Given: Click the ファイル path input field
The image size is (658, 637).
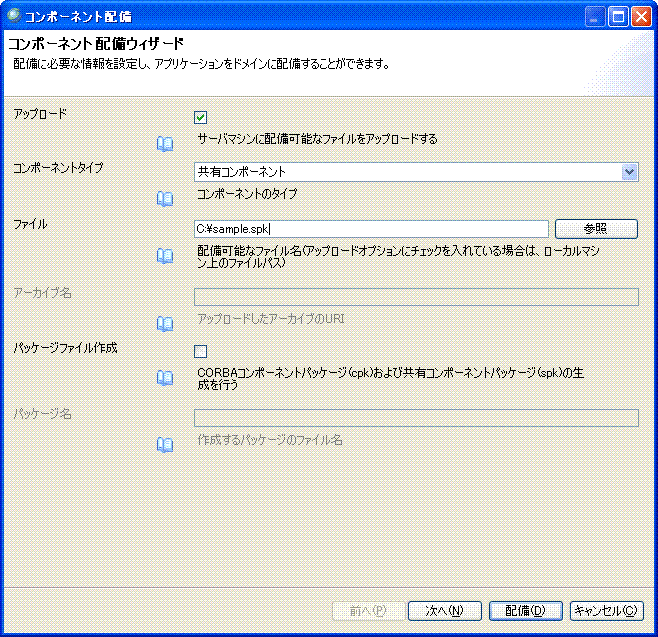Looking at the screenshot, I should [371, 229].
